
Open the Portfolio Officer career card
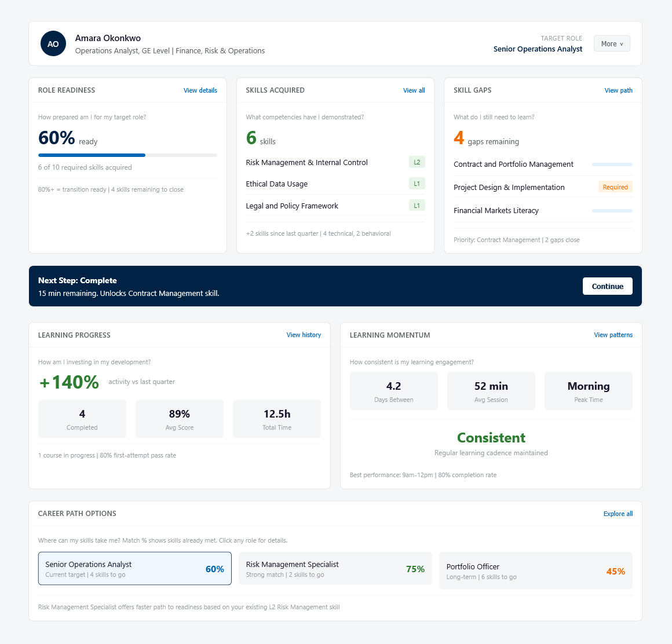pos(535,571)
